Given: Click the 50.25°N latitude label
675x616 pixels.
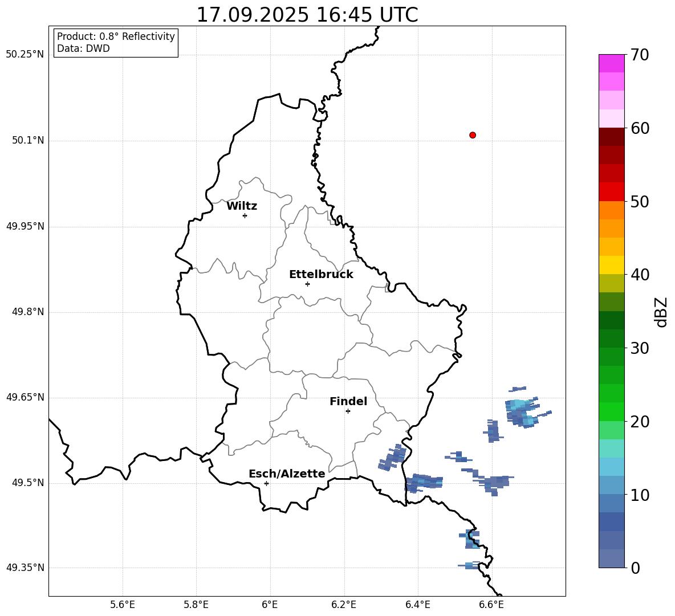Looking at the screenshot, I should click(x=25, y=55).
